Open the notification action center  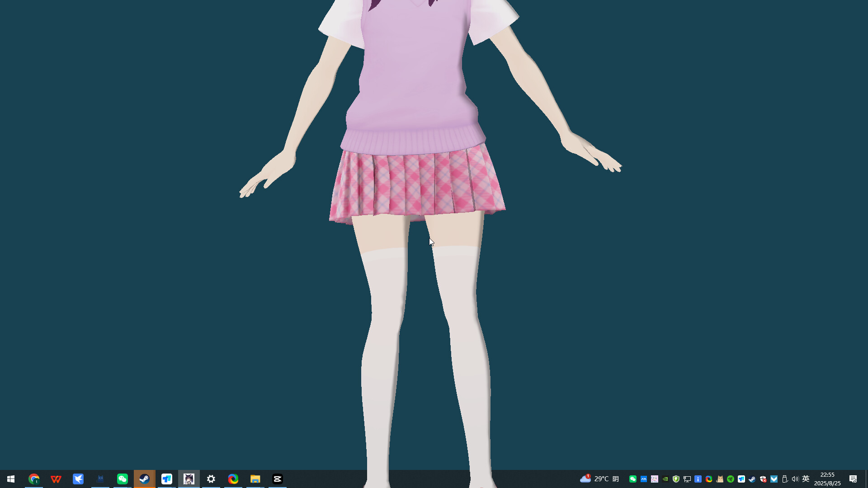click(853, 479)
